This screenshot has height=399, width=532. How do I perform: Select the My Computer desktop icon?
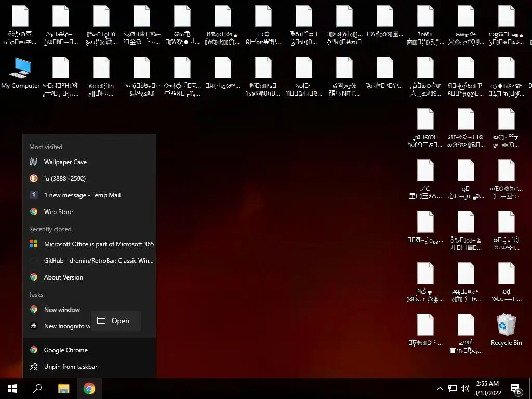coord(20,73)
